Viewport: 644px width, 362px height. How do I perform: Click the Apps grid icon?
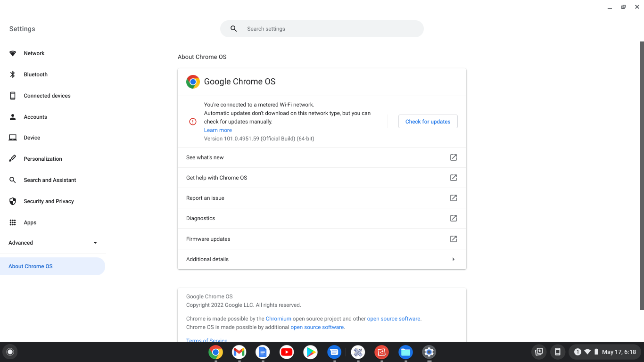pos(13,222)
